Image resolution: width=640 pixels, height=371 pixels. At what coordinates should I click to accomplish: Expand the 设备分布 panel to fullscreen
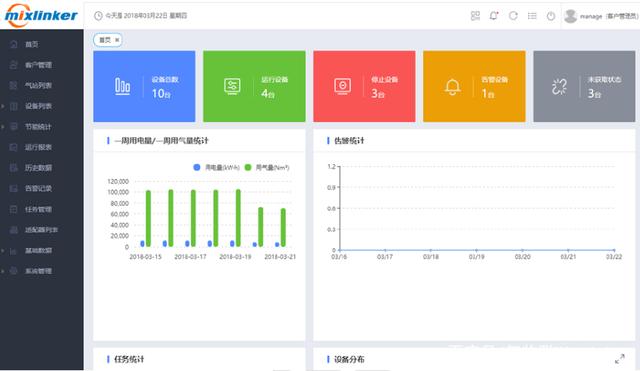click(620, 359)
